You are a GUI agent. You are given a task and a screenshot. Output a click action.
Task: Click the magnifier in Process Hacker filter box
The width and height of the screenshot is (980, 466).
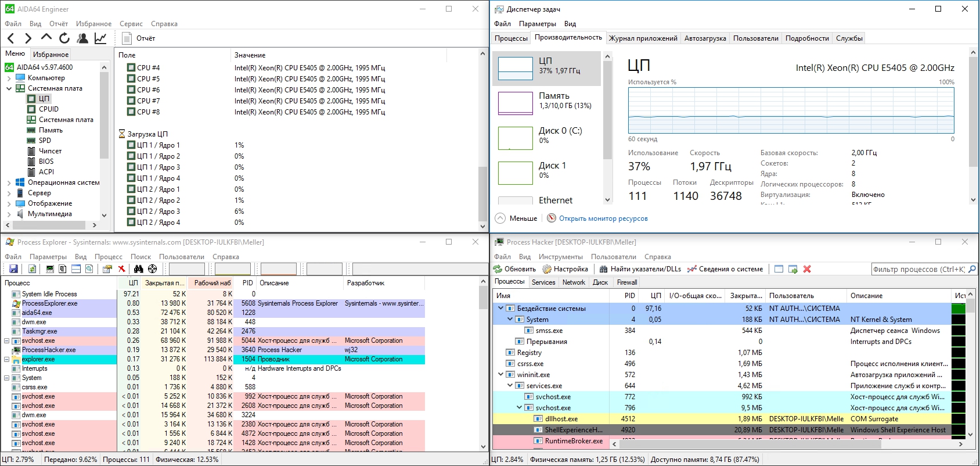coord(972,269)
